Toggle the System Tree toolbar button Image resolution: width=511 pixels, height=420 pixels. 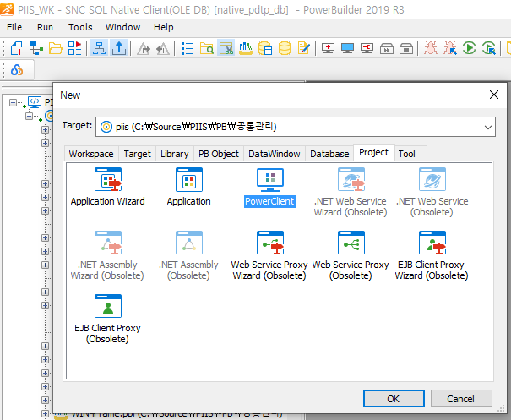coord(99,48)
